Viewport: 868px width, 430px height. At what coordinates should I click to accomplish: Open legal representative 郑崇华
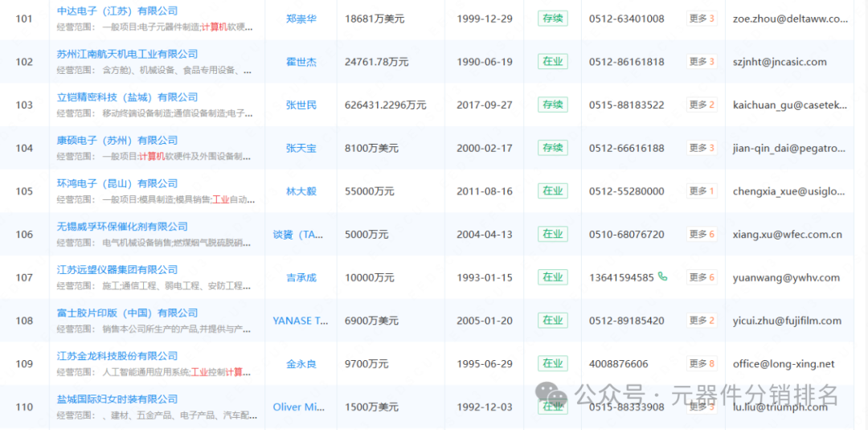point(301,18)
